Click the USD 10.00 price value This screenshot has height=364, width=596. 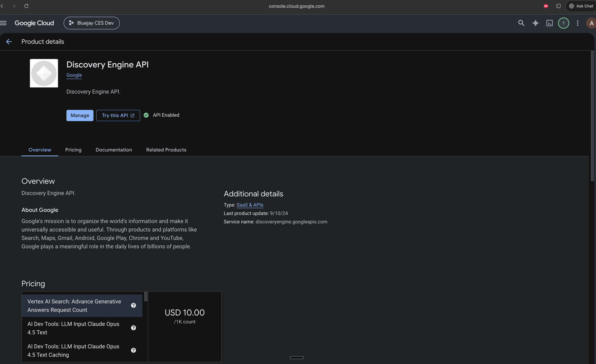pos(185,312)
